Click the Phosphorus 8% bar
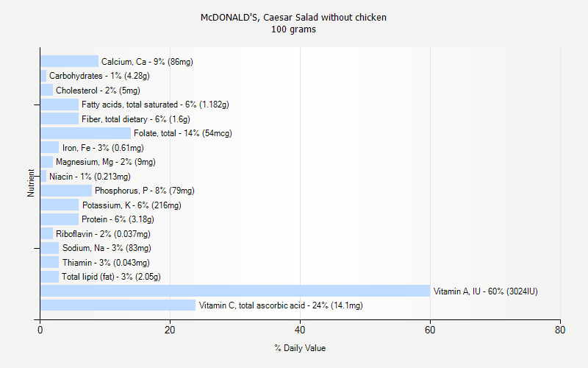The width and height of the screenshot is (588, 368). point(66,191)
